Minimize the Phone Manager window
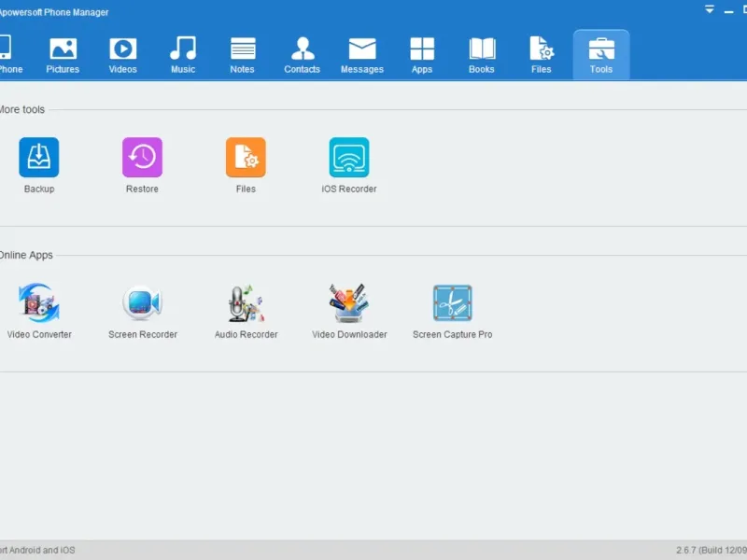Viewport: 747px width, 560px height. (728, 11)
